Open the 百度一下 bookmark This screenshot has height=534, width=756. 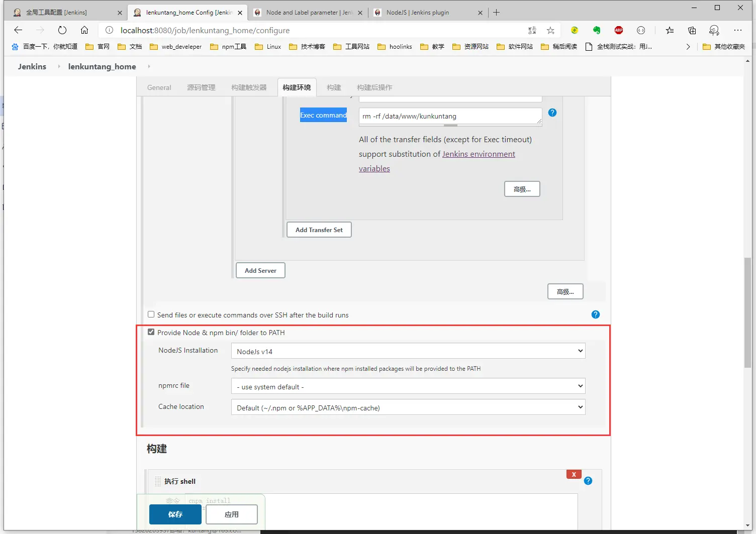(44, 47)
